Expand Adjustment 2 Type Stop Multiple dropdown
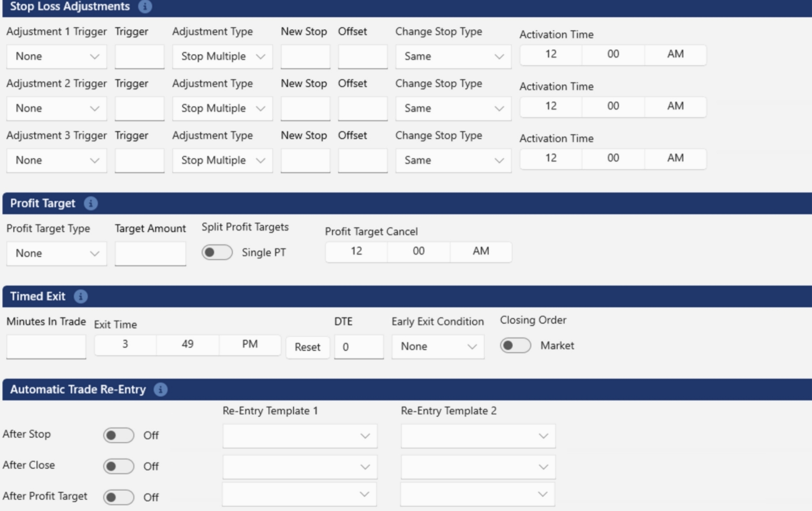The width and height of the screenshot is (812, 511). [x=222, y=108]
